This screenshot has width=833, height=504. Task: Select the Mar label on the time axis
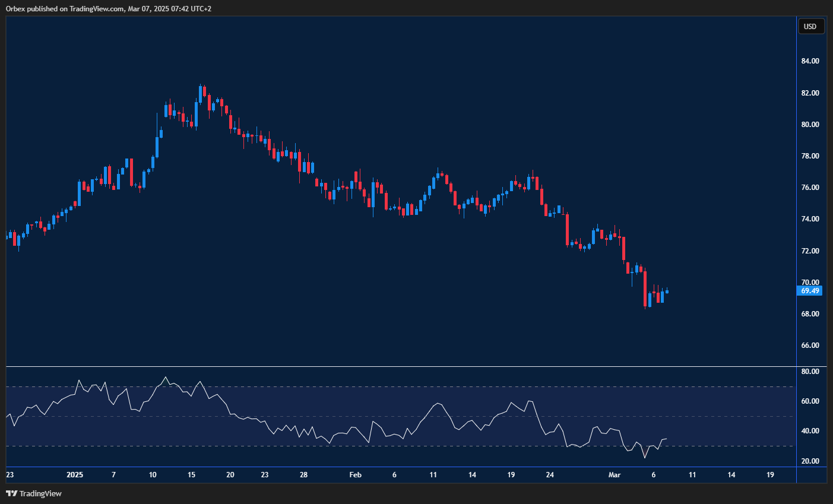(x=615, y=475)
